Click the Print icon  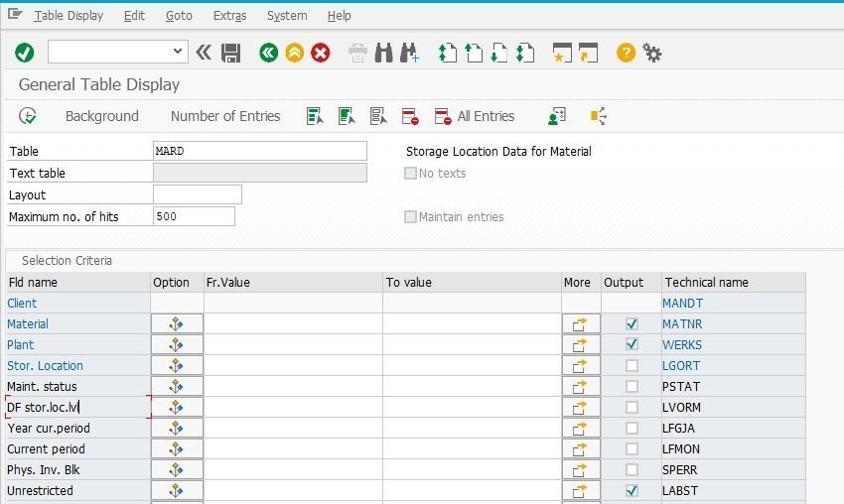(x=357, y=53)
